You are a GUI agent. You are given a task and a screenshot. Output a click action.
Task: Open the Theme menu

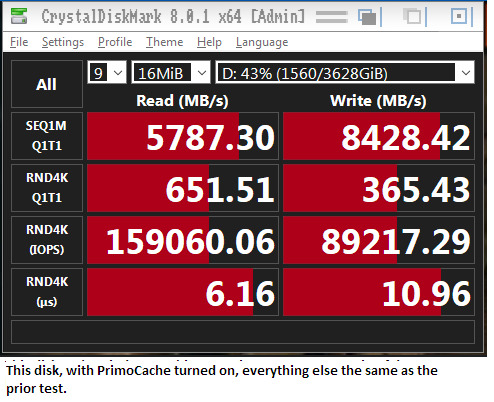[164, 42]
